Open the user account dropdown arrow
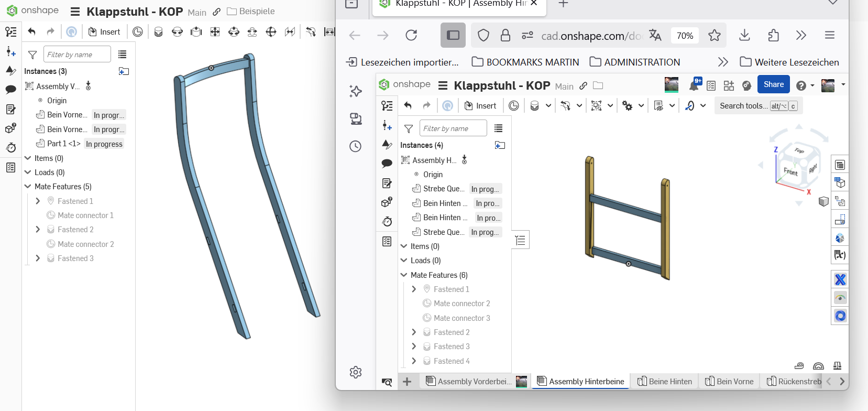Screen dimensions: 868x411 click(x=843, y=85)
